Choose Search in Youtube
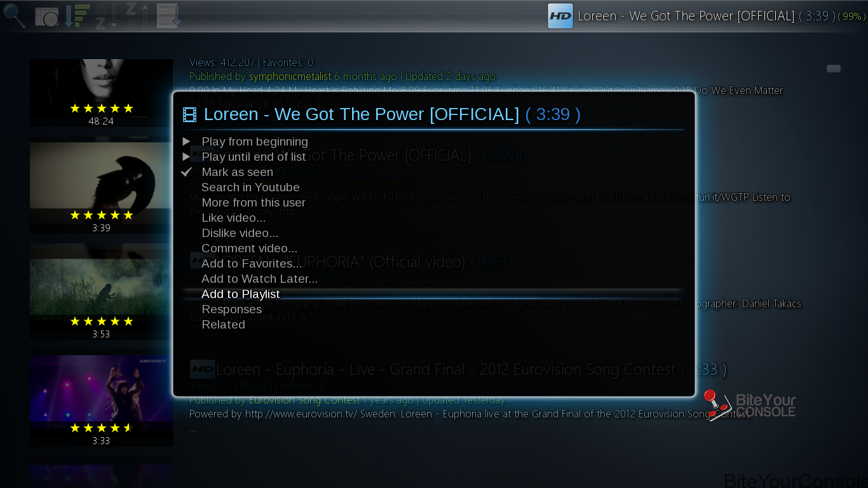The height and width of the screenshot is (488, 868). [x=250, y=187]
